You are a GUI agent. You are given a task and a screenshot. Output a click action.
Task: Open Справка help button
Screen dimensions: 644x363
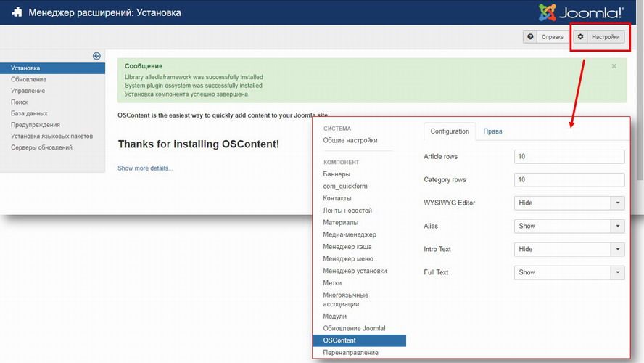(x=546, y=37)
